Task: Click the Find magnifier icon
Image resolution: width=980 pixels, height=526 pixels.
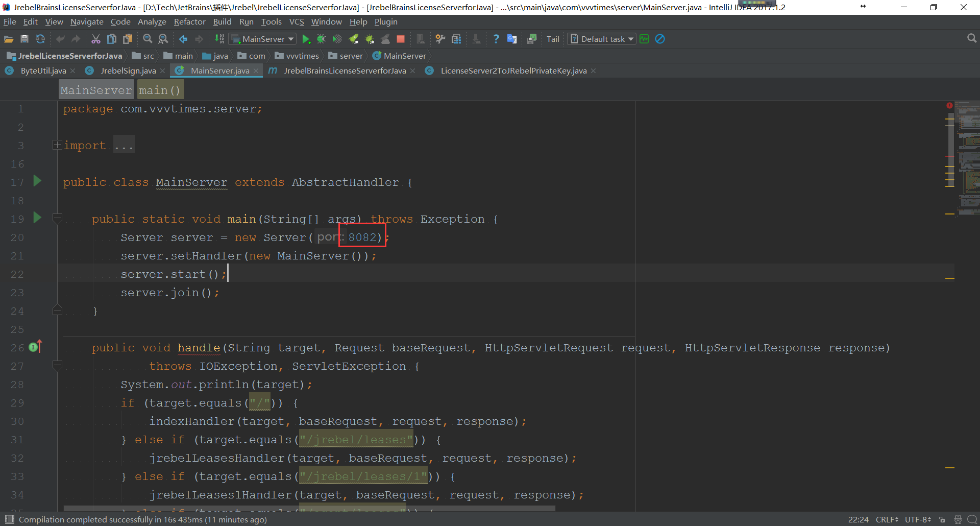Action: (x=148, y=39)
